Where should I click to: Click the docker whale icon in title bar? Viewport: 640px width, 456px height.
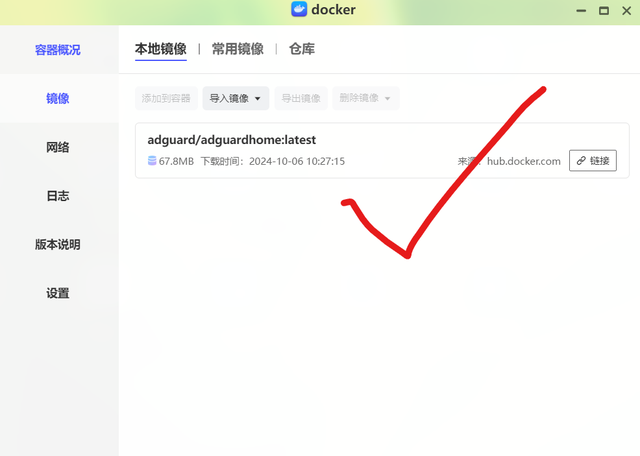point(299,9)
